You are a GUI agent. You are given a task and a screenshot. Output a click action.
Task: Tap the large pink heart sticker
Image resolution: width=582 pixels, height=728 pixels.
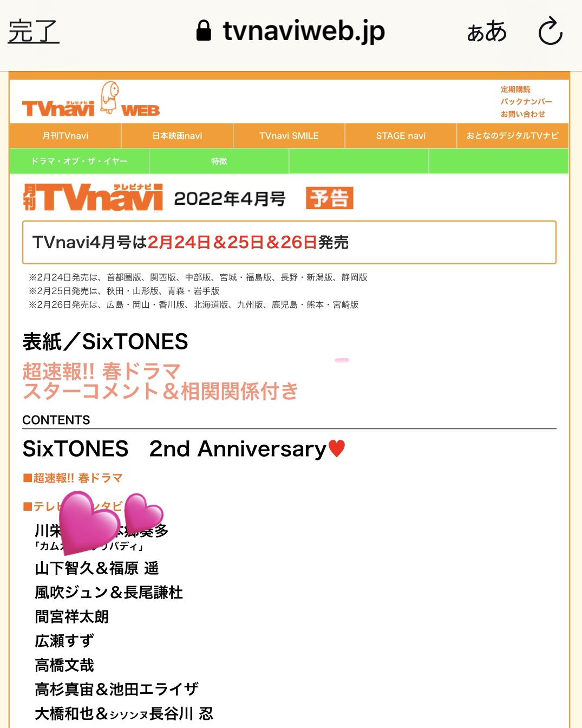[89, 524]
